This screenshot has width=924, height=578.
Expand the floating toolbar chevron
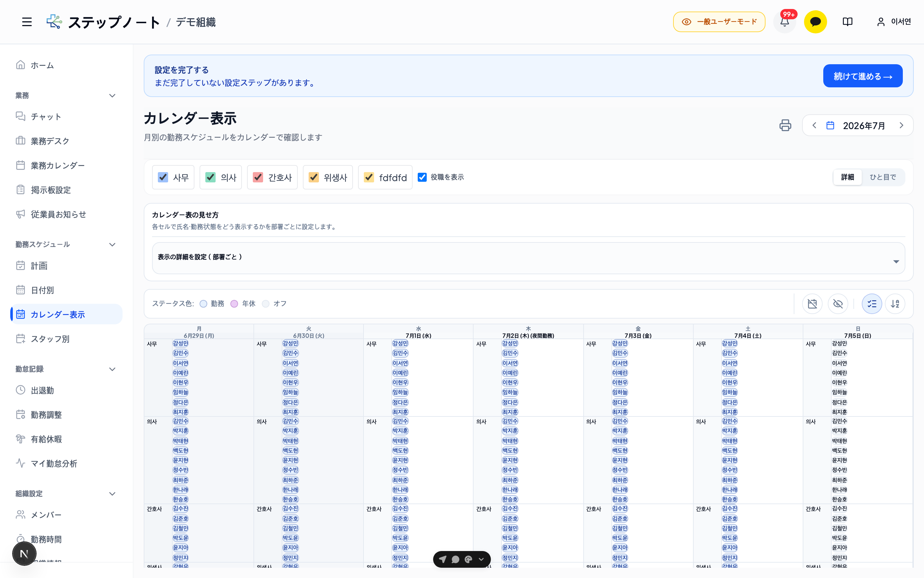[481, 559]
